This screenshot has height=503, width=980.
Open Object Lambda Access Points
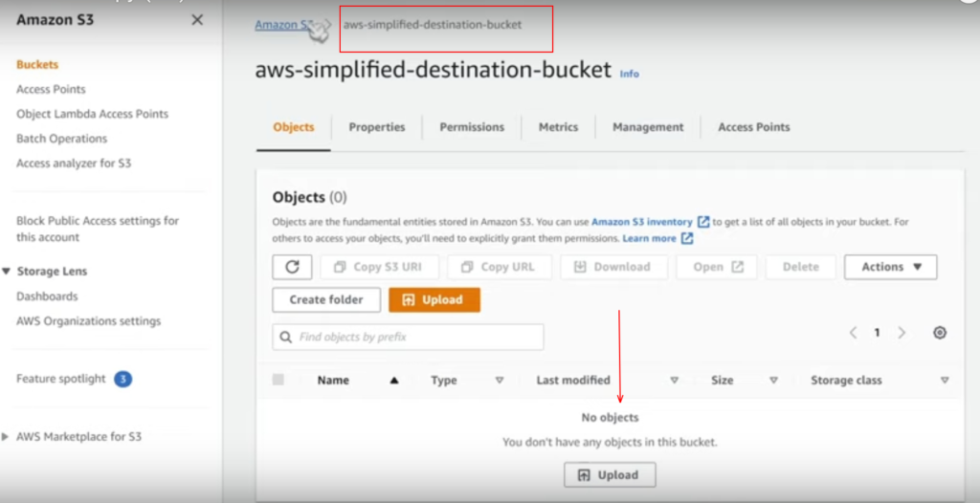[93, 114]
